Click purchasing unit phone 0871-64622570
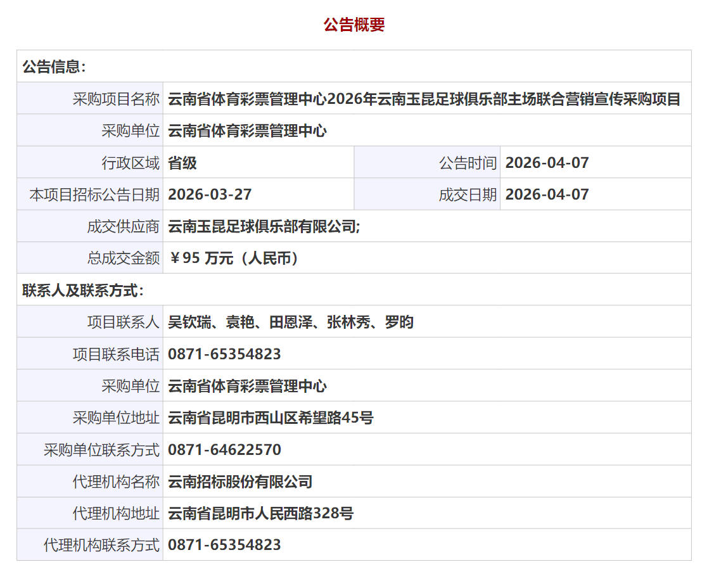The width and height of the screenshot is (714, 588). click(224, 450)
